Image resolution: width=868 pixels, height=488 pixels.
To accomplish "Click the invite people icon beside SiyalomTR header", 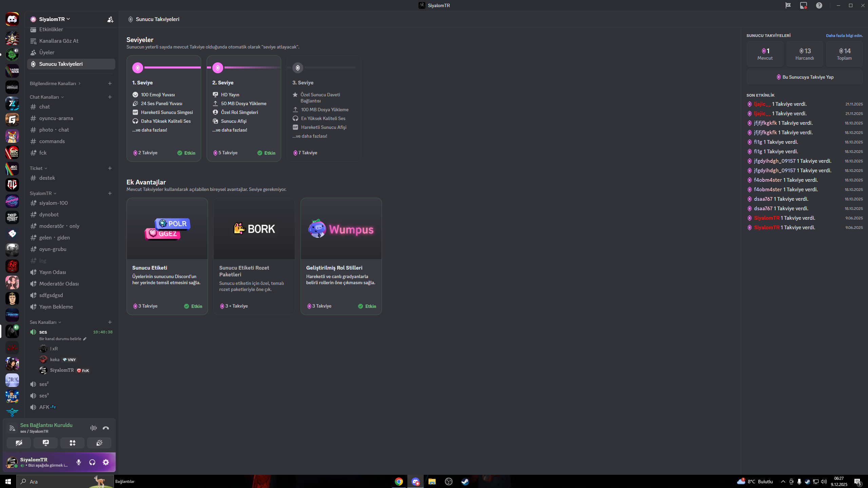I will point(110,19).
